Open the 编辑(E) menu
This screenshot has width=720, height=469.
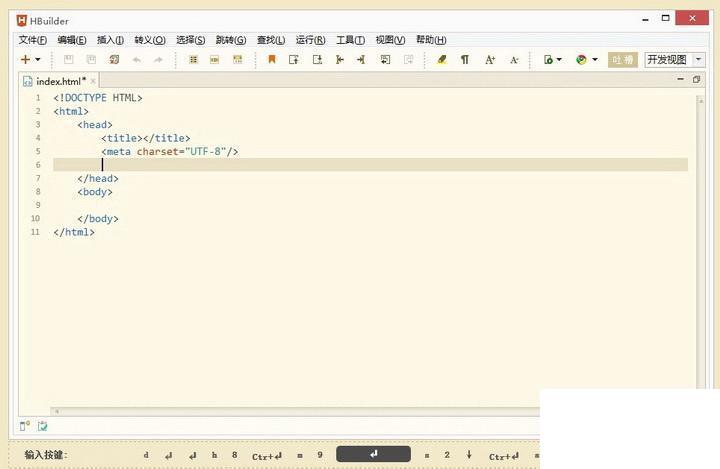click(x=72, y=40)
